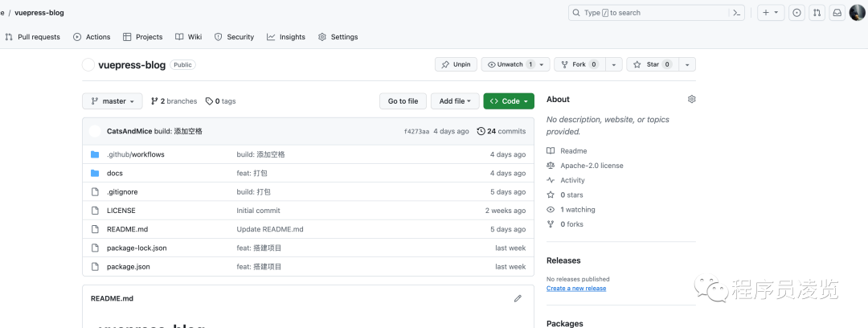Open the user avatar menu
868x328 pixels.
pyautogui.click(x=857, y=12)
